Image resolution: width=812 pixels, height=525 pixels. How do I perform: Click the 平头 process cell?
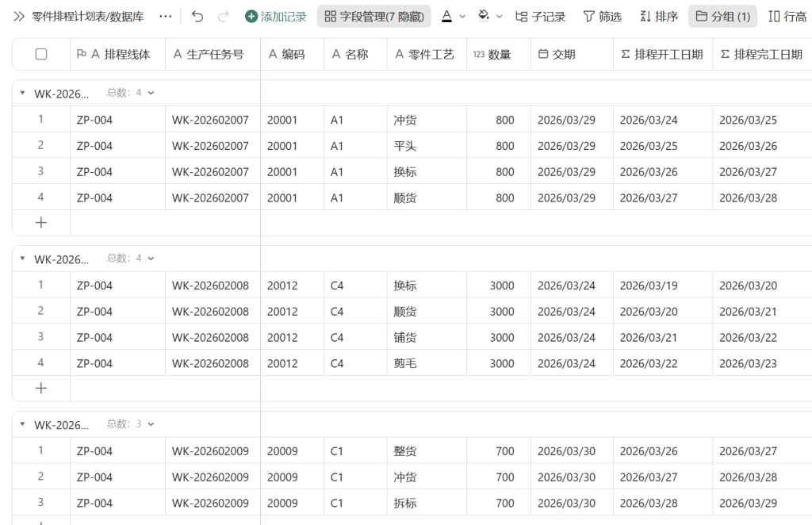coord(427,145)
